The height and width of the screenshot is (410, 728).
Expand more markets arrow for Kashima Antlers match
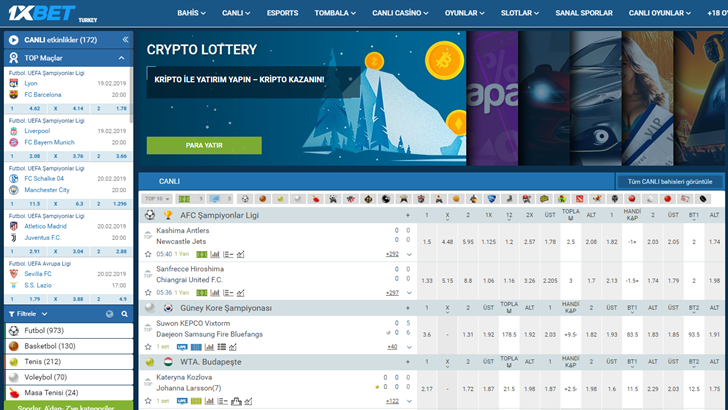[x=409, y=254]
